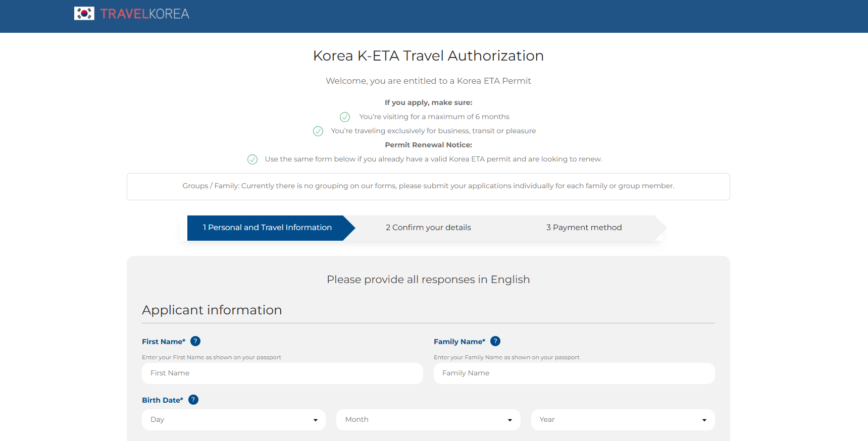This screenshot has width=868, height=441.
Task: Click inside the Family Name field
Action: tap(574, 373)
